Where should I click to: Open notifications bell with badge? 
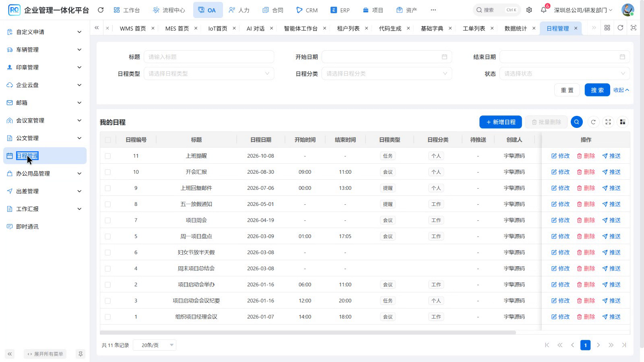[544, 10]
